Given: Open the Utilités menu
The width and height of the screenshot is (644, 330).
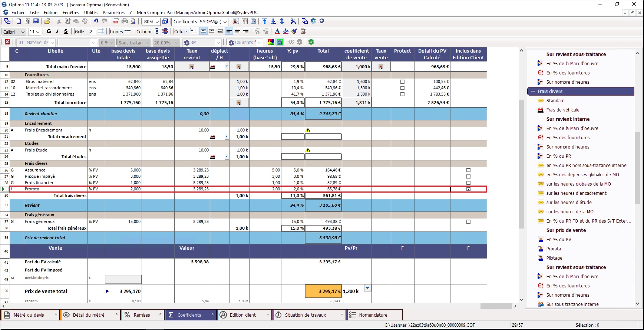Looking at the screenshot, I should pos(91,12).
